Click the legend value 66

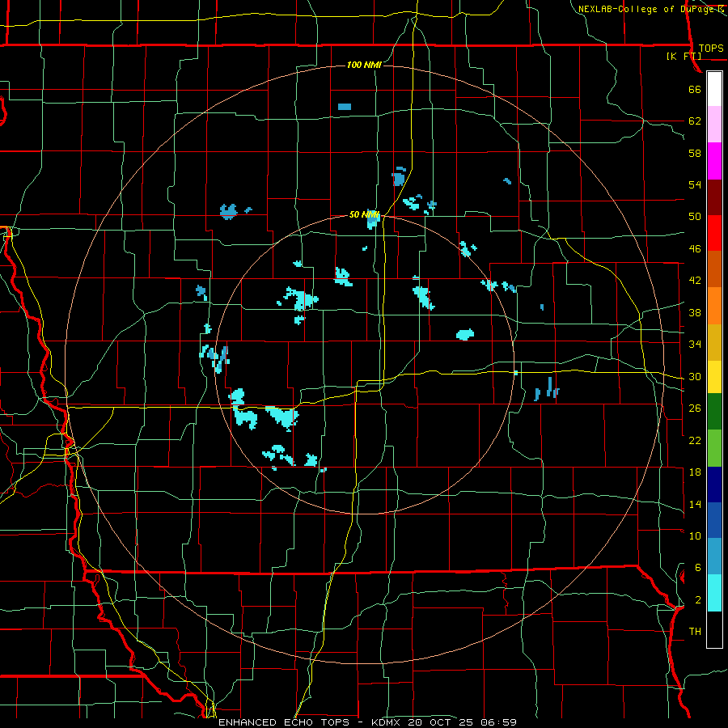pyautogui.click(x=695, y=89)
